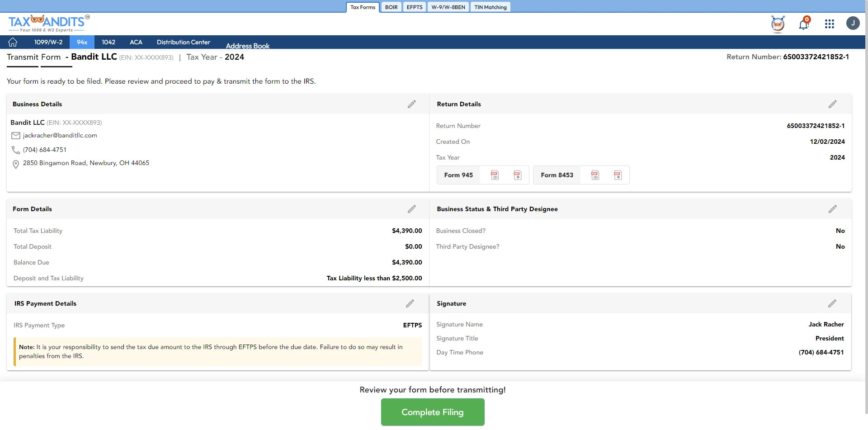Download the Form 945 PDF
The height and width of the screenshot is (430, 868).
click(x=518, y=175)
